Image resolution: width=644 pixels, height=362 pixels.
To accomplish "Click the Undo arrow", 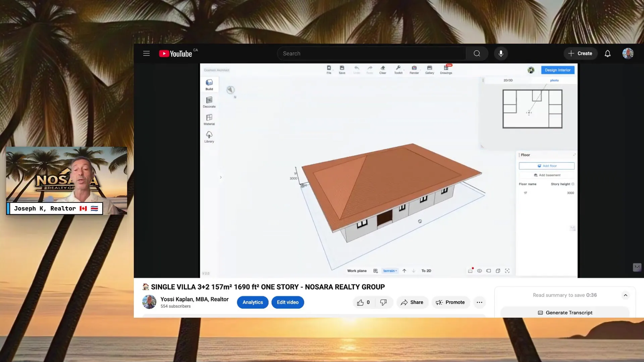I will (357, 70).
